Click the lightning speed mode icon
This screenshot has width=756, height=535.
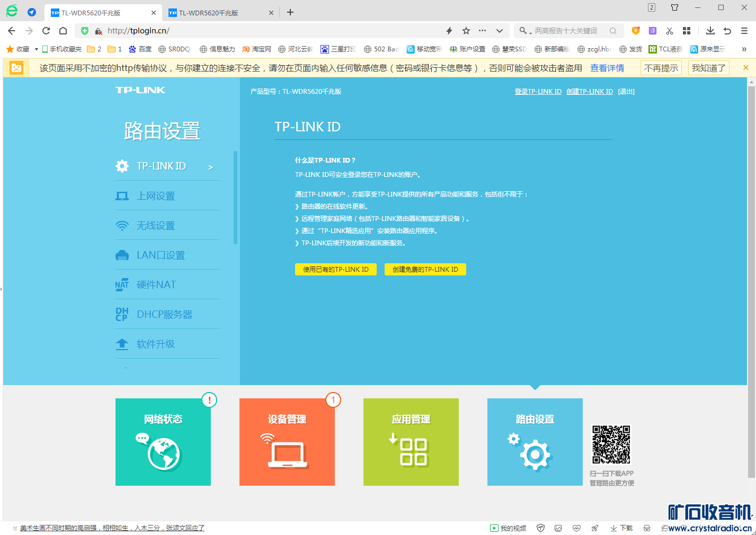[x=449, y=31]
